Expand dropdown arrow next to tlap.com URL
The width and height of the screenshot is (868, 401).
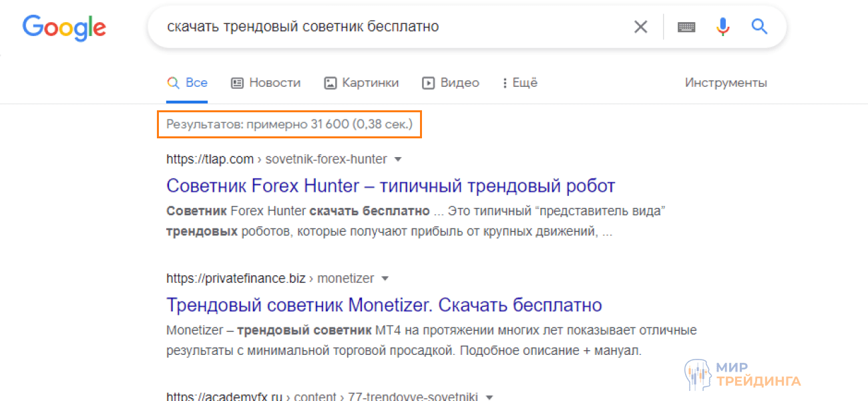(x=398, y=160)
